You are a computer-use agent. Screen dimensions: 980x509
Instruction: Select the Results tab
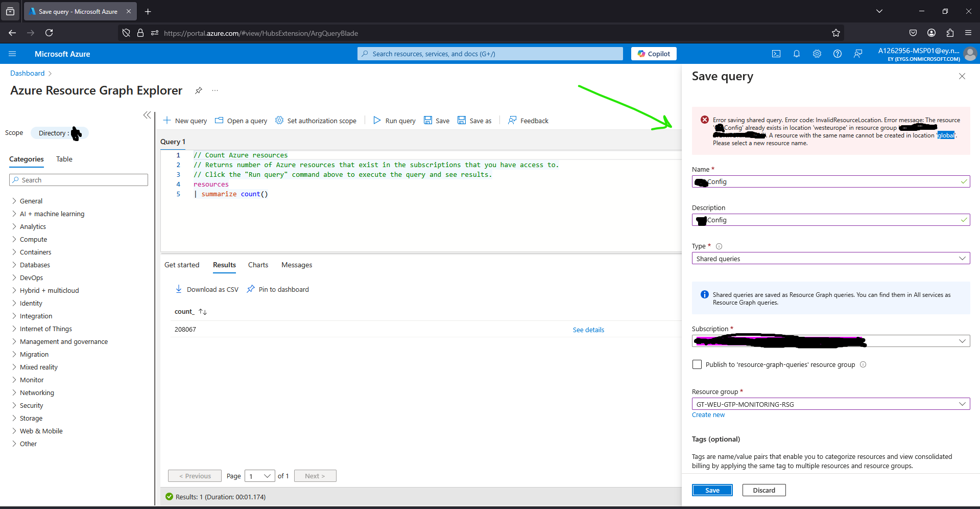click(224, 265)
